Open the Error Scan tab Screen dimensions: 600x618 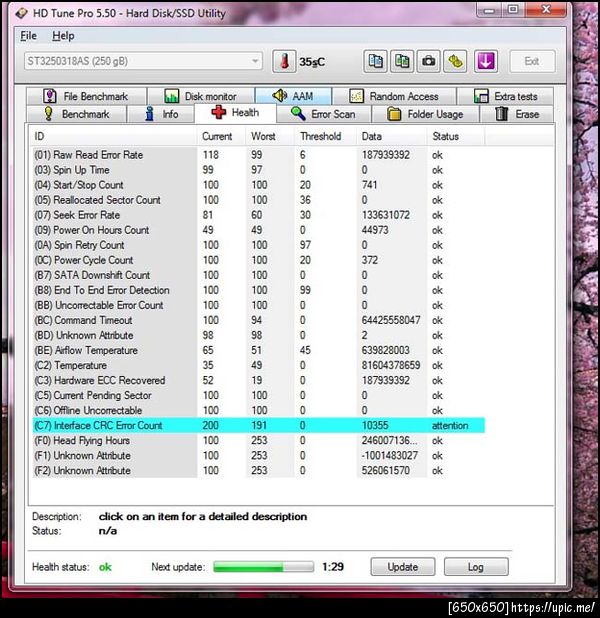pos(323,114)
